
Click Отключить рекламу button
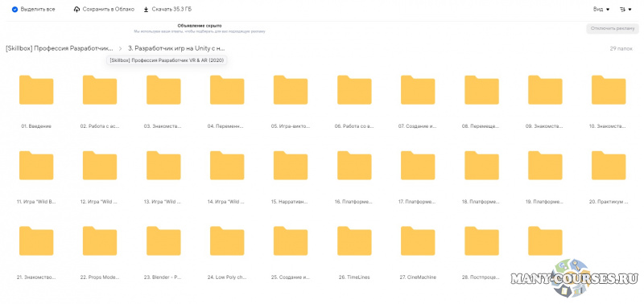[x=613, y=29]
